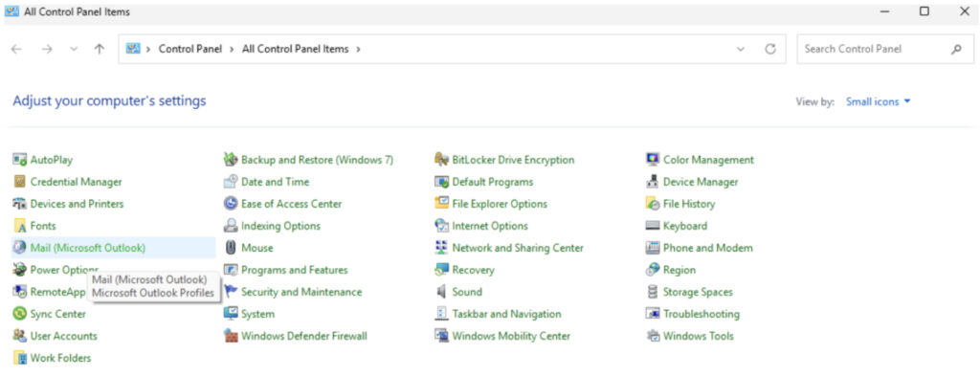The height and width of the screenshot is (376, 980).
Task: Click the Mouse icon
Action: pyautogui.click(x=232, y=248)
